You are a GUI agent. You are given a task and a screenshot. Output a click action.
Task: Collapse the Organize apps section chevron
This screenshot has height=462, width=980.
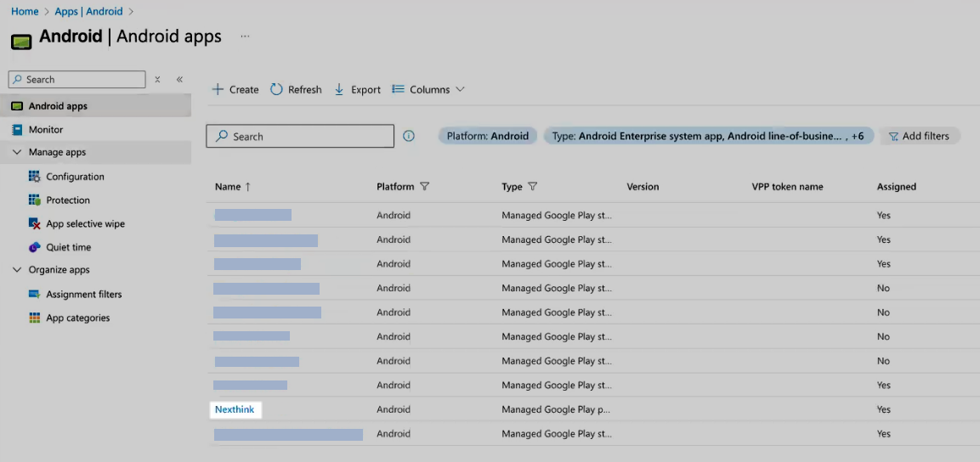pyautogui.click(x=17, y=270)
